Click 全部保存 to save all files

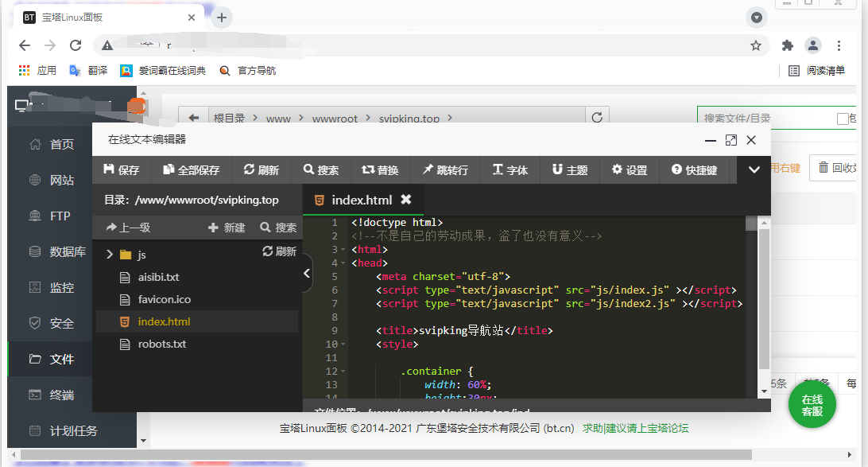[x=192, y=170]
